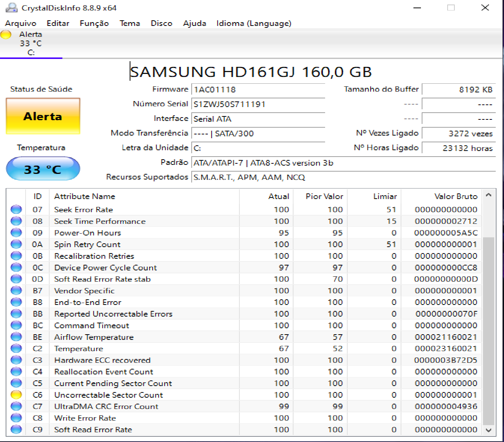The width and height of the screenshot is (504, 442).
Task: Click the attribute list vertical scrollbar thumb
Action: [x=489, y=331]
